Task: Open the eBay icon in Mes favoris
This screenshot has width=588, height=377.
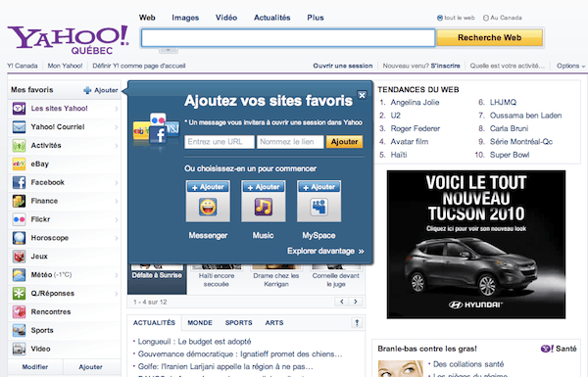Action: 20,164
